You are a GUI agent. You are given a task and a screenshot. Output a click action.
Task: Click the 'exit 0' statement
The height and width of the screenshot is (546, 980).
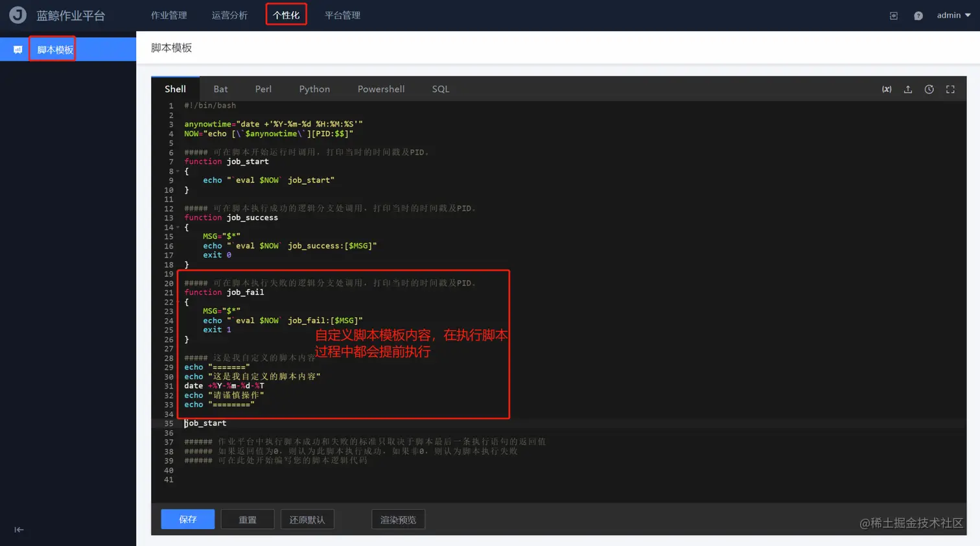[217, 255]
